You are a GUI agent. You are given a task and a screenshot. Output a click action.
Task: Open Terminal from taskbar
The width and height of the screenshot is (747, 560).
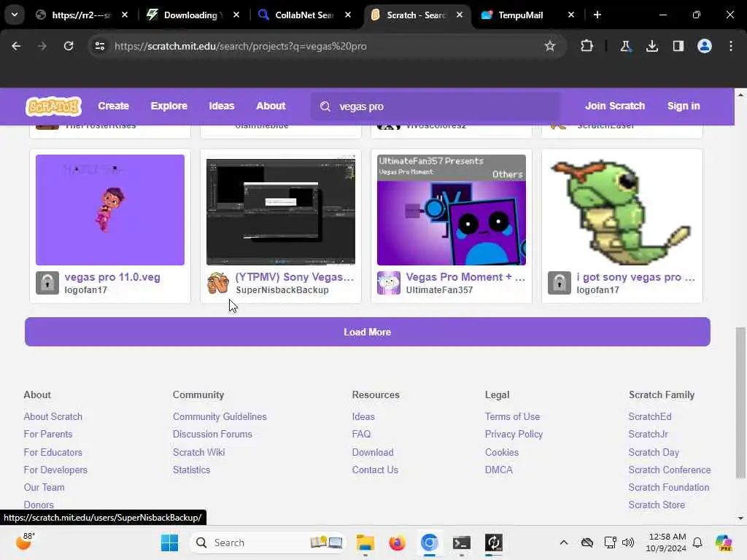(462, 542)
